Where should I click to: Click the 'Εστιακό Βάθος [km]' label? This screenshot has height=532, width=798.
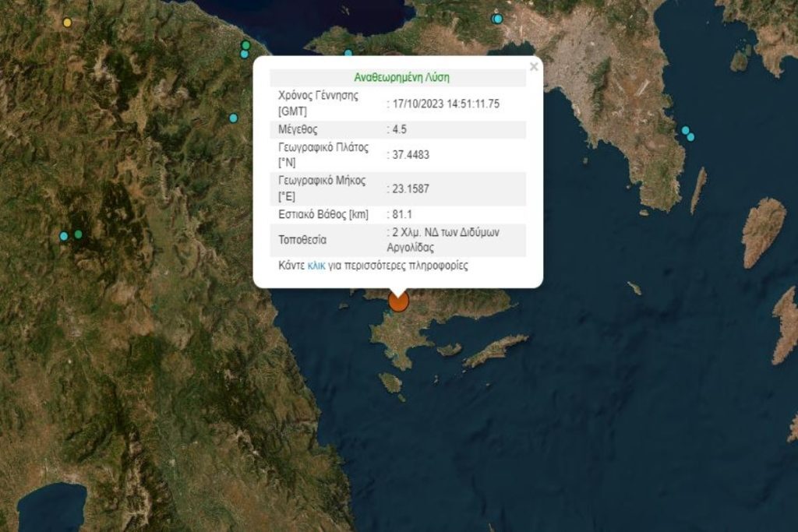[x=323, y=214]
